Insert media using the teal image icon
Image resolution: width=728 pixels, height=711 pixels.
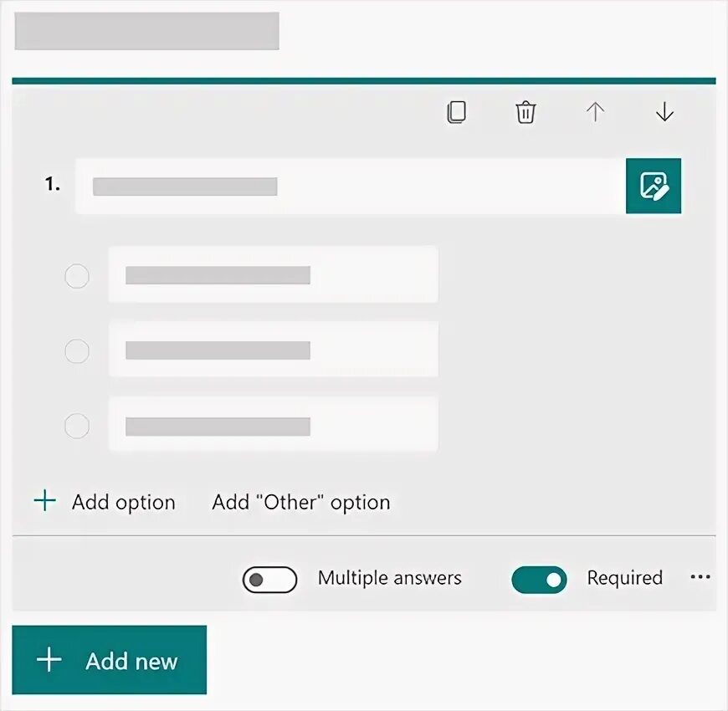[654, 186]
